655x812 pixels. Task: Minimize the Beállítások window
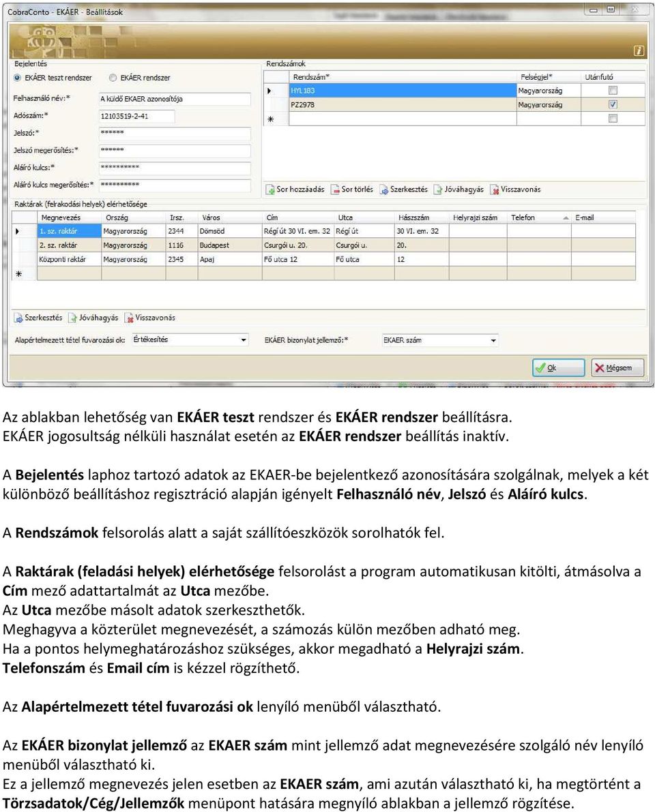[x=594, y=10]
